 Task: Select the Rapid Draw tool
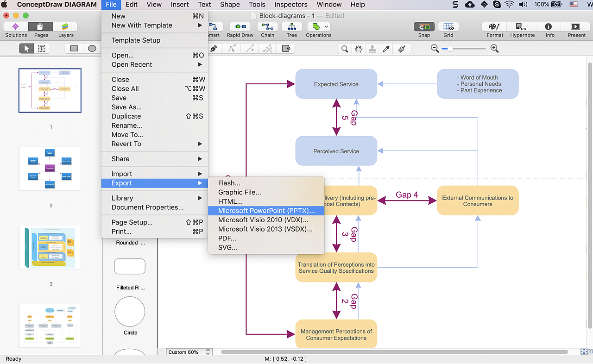point(240,27)
